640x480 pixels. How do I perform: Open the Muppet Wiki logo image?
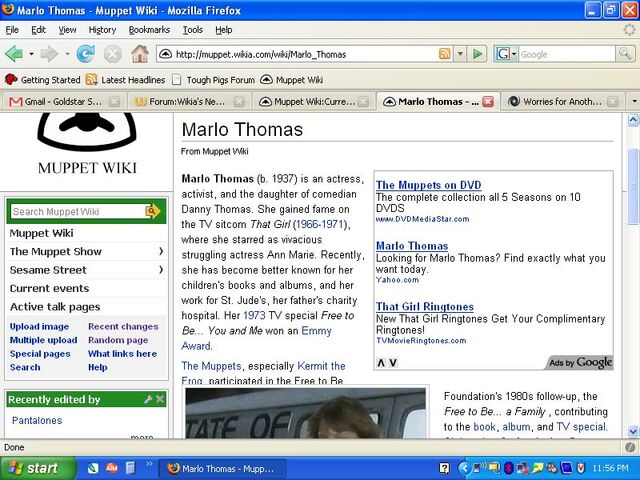click(x=87, y=144)
